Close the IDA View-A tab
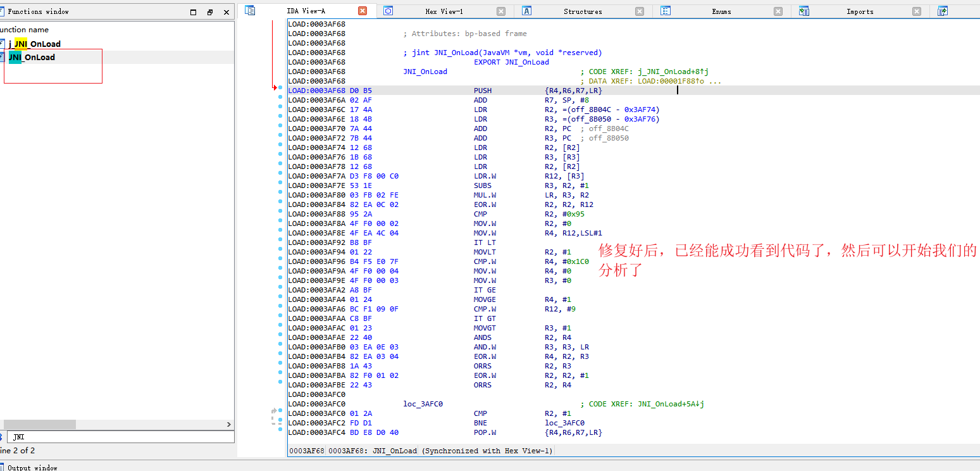This screenshot has height=471, width=980. [x=363, y=11]
